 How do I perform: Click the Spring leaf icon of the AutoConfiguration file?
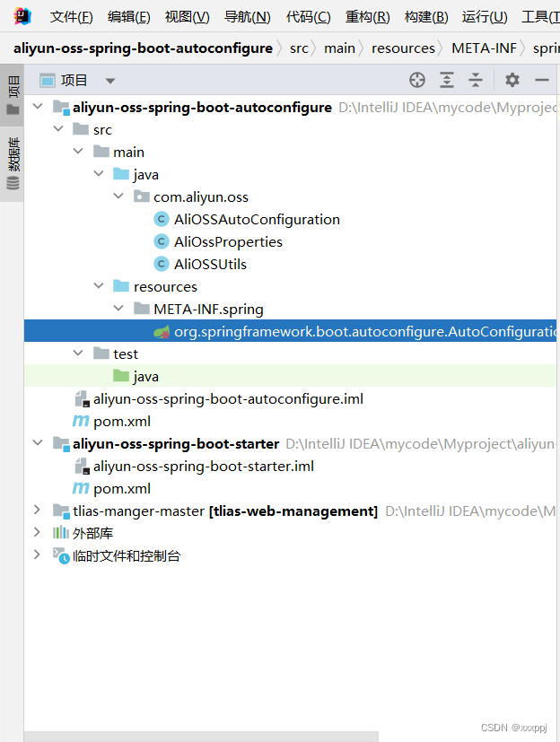[x=162, y=332]
